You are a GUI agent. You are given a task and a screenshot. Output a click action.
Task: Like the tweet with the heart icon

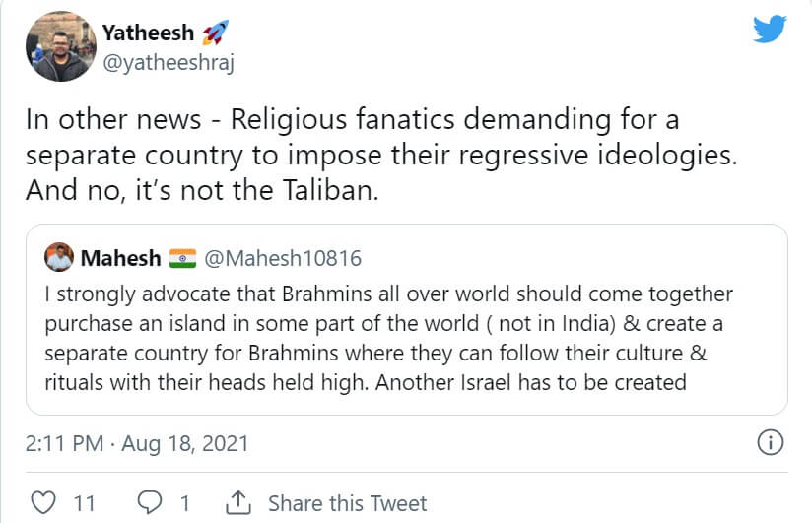(42, 503)
